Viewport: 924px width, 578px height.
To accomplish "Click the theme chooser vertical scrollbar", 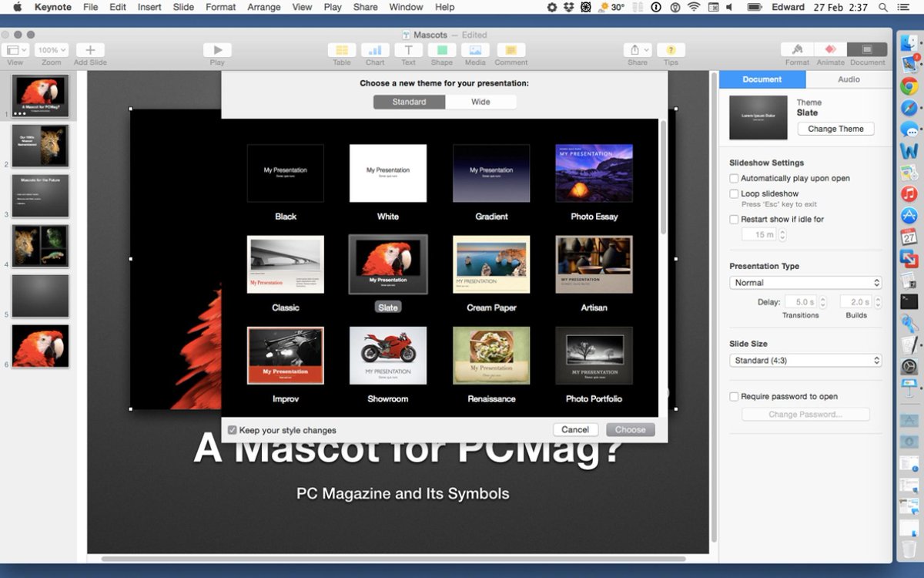I will click(x=663, y=177).
